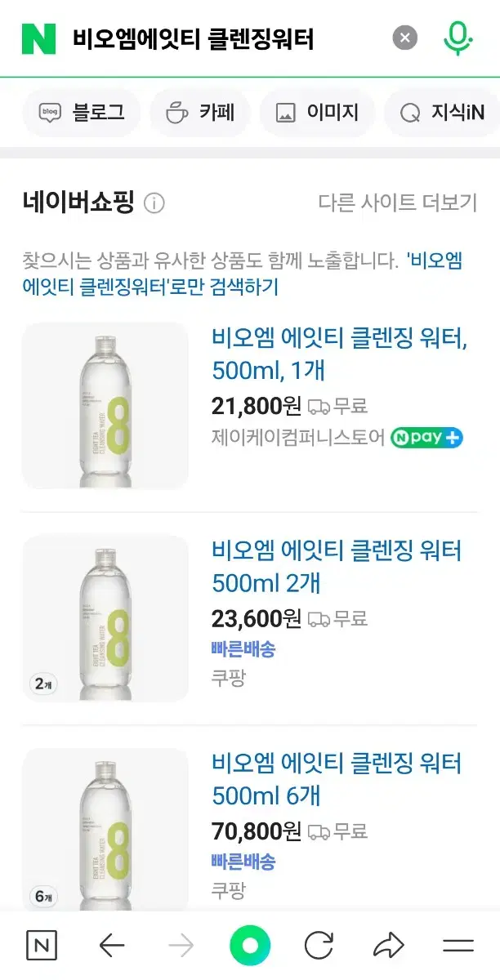Open Naver home via the green circle icon
The image size is (500, 980).
[250, 945]
